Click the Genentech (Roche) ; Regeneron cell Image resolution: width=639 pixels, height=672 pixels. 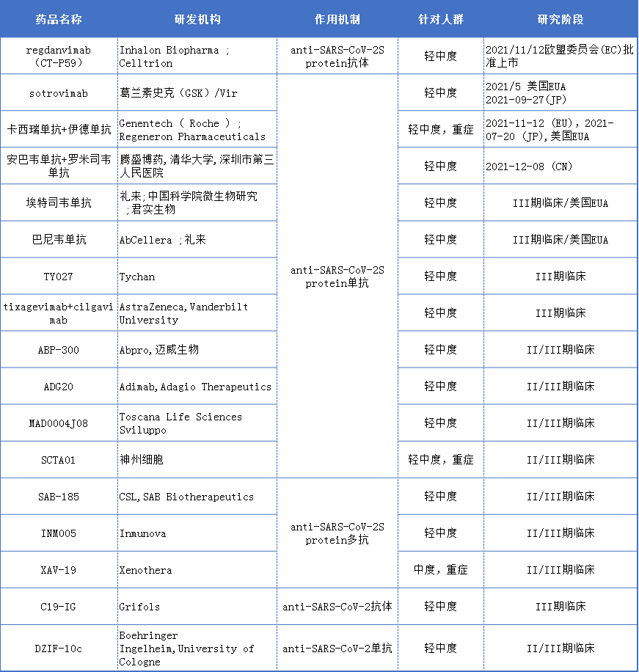197,129
